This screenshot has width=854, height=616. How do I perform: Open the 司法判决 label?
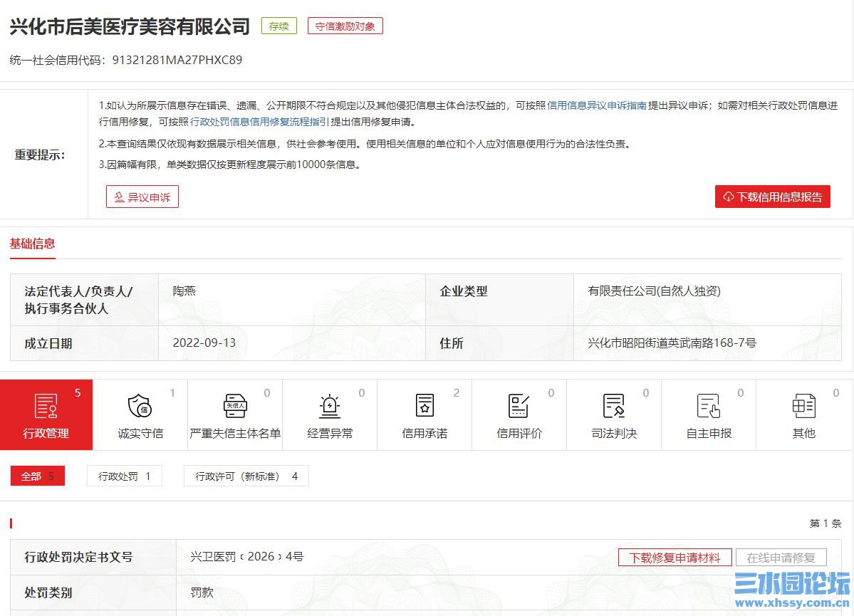(x=614, y=434)
